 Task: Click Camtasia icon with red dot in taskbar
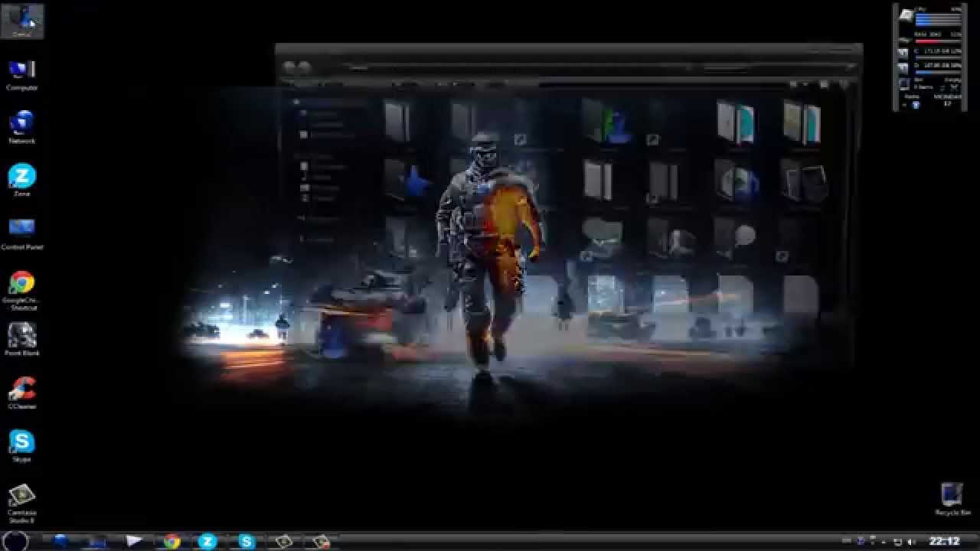pyautogui.click(x=321, y=541)
